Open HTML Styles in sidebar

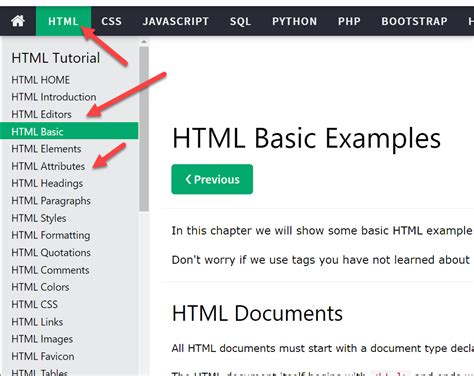pos(39,218)
